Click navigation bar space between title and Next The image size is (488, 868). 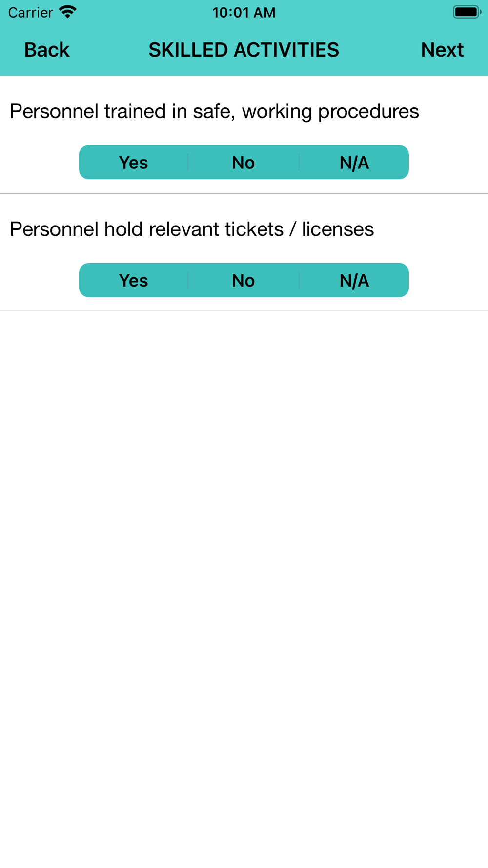380,50
